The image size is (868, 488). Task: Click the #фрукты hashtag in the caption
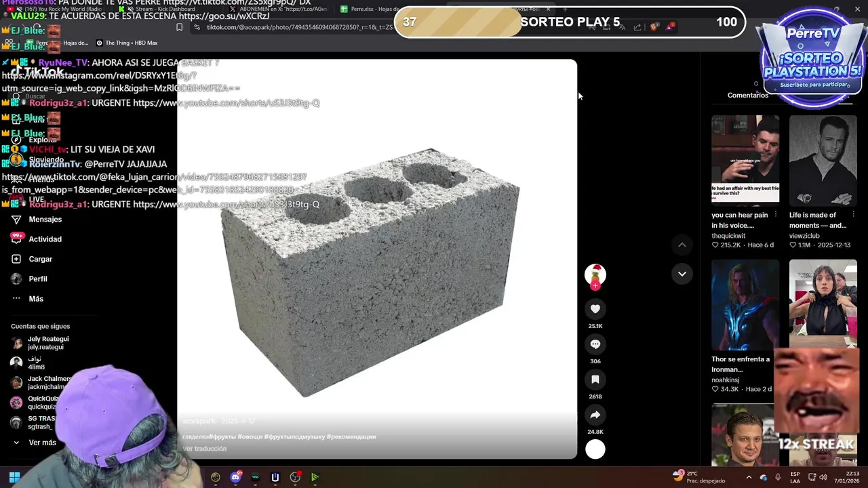point(222,437)
